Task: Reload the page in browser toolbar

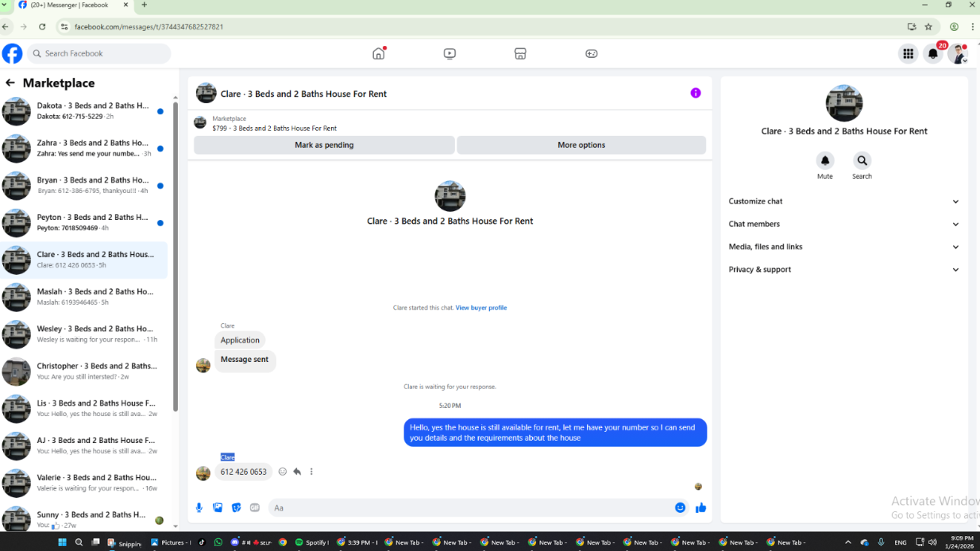Action: [42, 26]
